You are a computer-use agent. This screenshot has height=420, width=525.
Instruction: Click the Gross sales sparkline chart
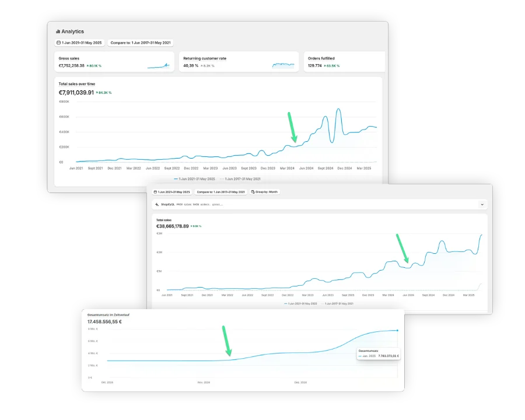pyautogui.click(x=158, y=66)
